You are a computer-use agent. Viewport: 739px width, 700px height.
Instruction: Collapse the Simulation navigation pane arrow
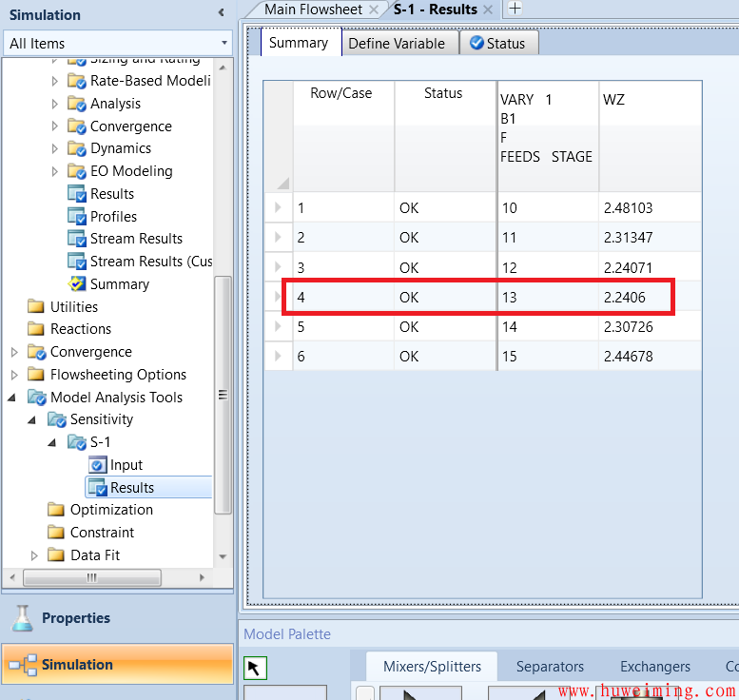coord(222,13)
